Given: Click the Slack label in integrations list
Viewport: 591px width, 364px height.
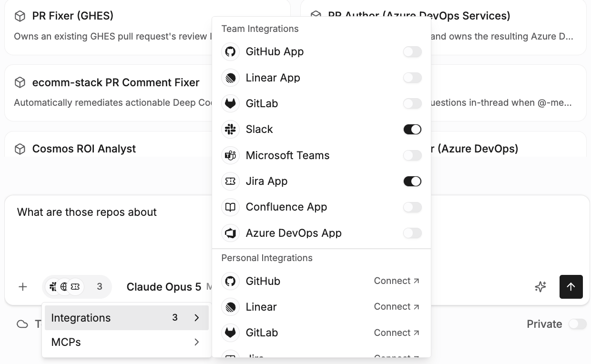Looking at the screenshot, I should (x=259, y=129).
